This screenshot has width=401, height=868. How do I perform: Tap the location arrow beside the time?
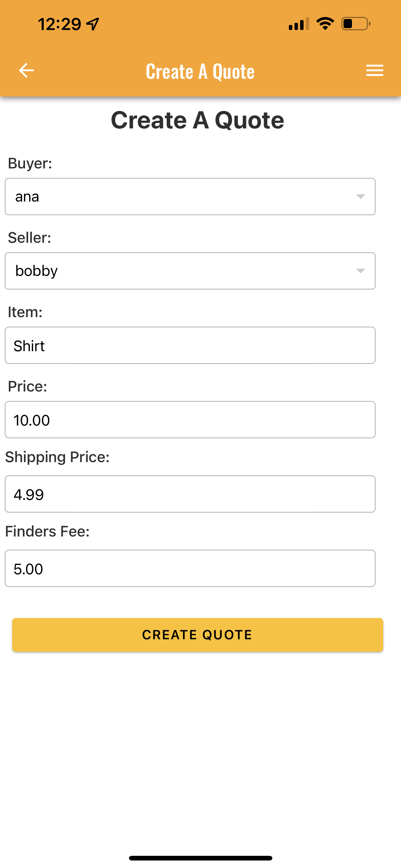92,24
